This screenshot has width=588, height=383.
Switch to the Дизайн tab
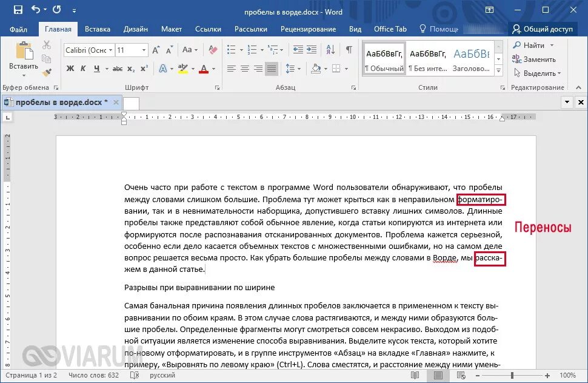pos(136,29)
